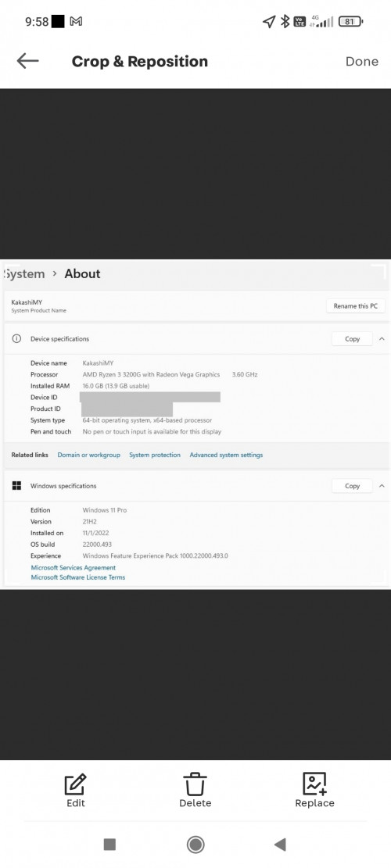This screenshot has height=868, width=391.
Task: Click Rename this PC button
Action: [356, 306]
